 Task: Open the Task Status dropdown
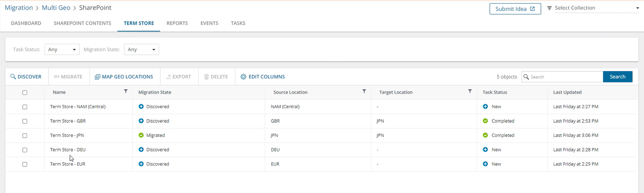click(62, 49)
